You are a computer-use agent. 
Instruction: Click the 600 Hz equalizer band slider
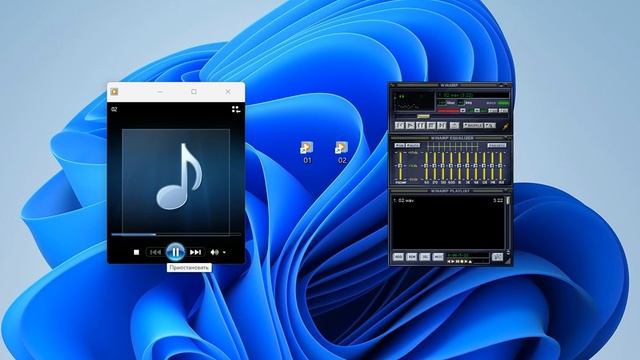[451, 166]
